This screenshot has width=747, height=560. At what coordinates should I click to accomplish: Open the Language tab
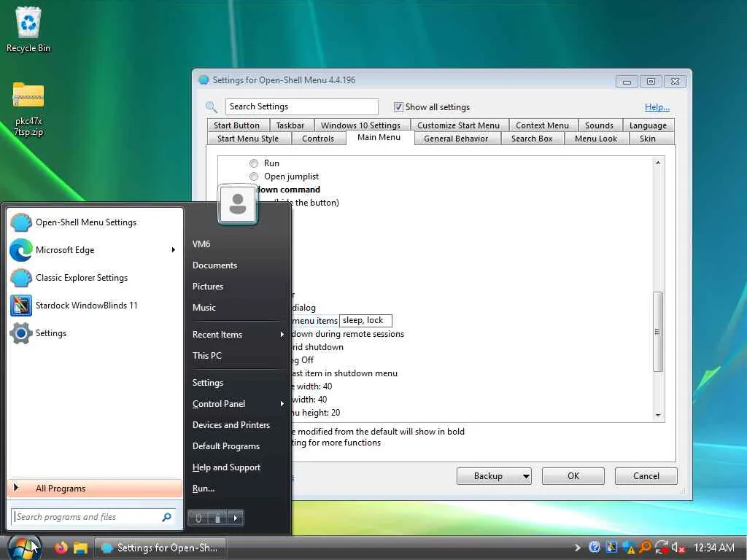[x=648, y=125]
